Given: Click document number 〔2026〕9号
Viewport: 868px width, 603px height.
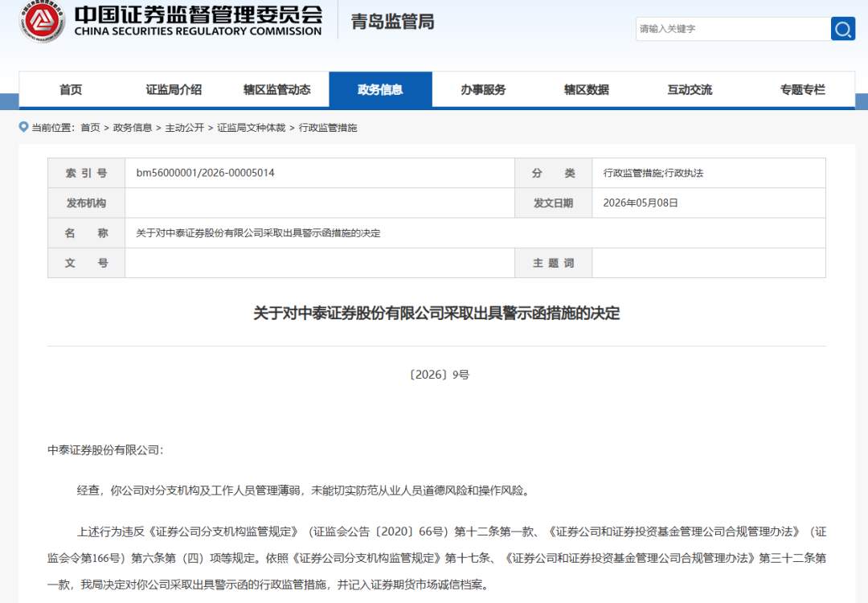Looking at the screenshot, I should pyautogui.click(x=440, y=375).
